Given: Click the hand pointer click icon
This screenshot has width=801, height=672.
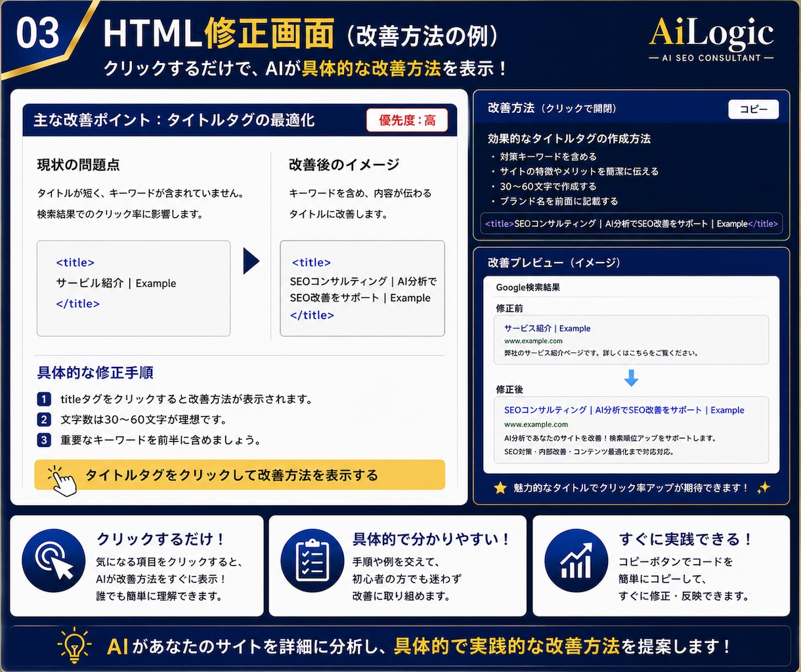Looking at the screenshot, I should (x=63, y=481).
